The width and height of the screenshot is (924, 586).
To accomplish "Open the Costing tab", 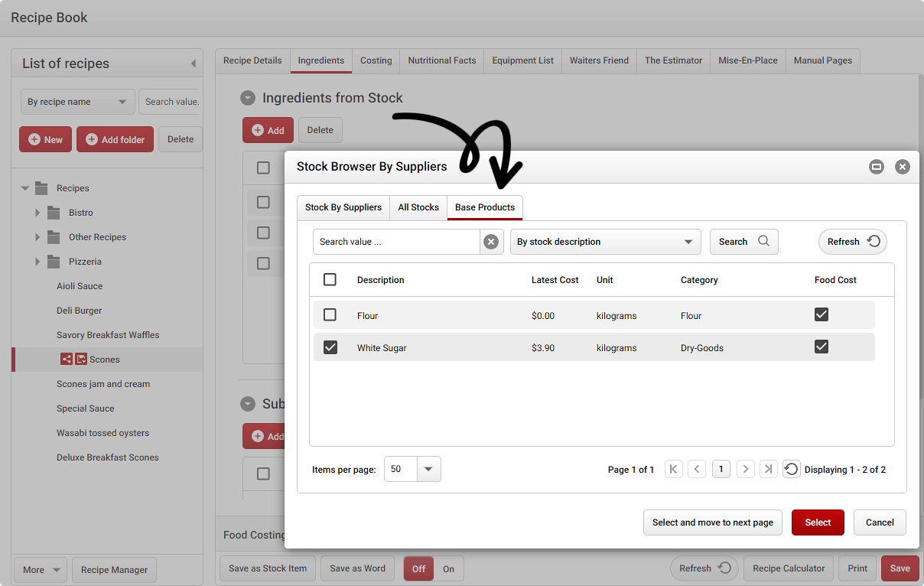I will coord(376,60).
